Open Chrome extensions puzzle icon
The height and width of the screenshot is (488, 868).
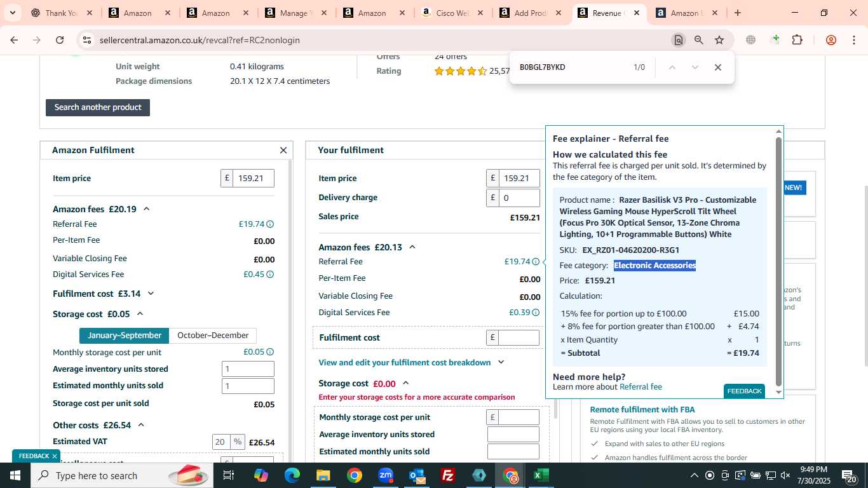point(797,40)
